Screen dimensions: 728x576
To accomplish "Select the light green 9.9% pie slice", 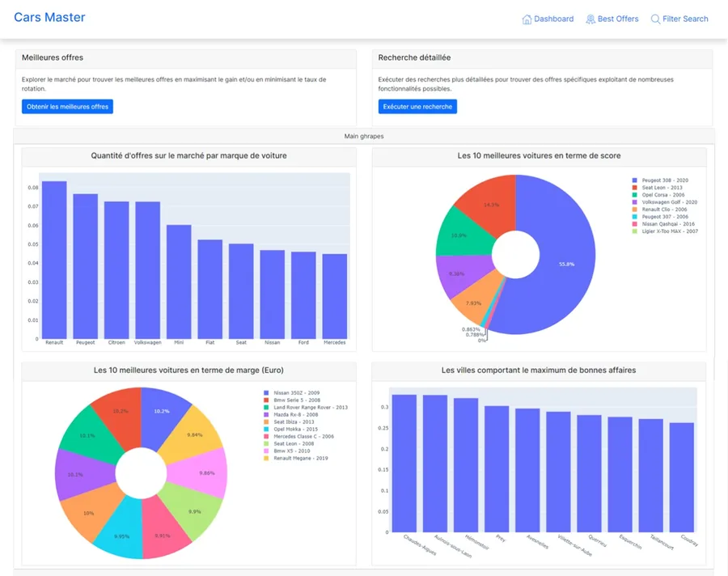I will click(x=194, y=511).
